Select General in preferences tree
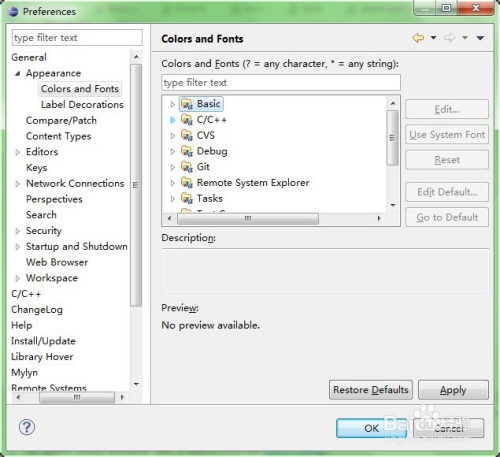This screenshot has height=457, width=500. coord(29,57)
